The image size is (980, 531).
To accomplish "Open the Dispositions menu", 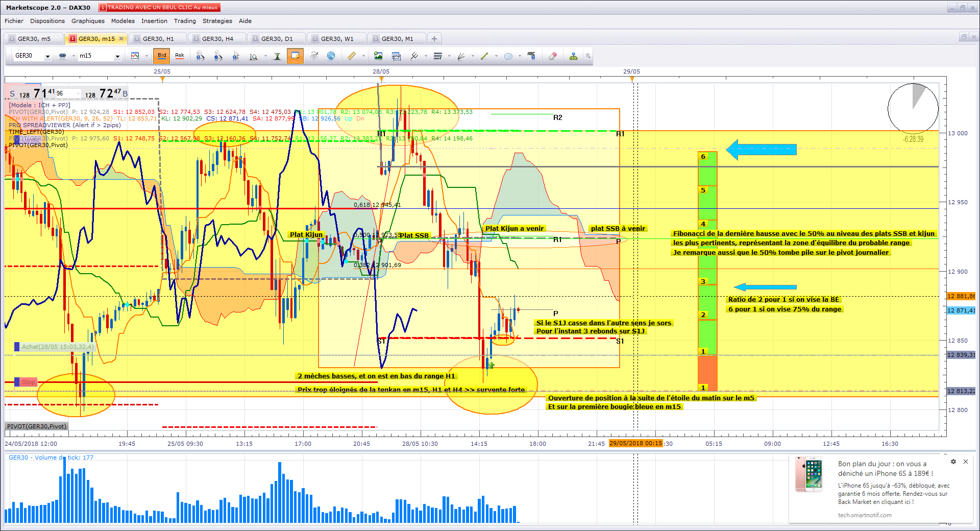I will coord(47,21).
